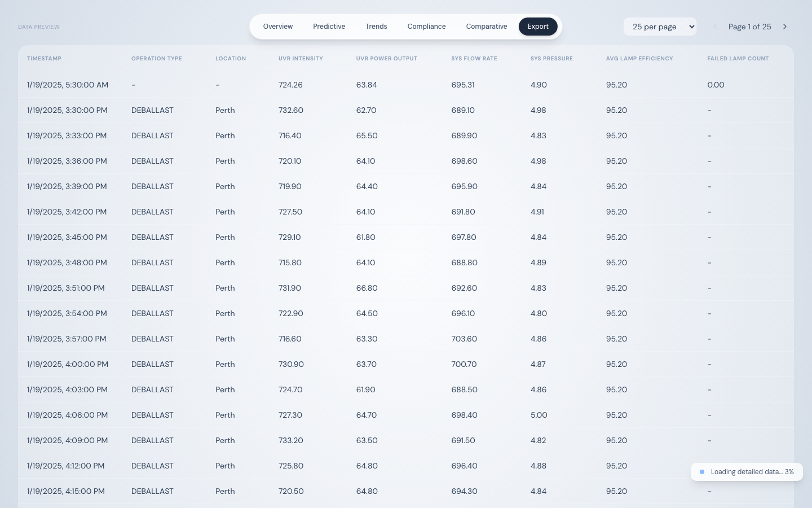Select timestamp 1/19/2025, 3:33:00 PM
This screenshot has width=812, height=508.
tap(67, 135)
